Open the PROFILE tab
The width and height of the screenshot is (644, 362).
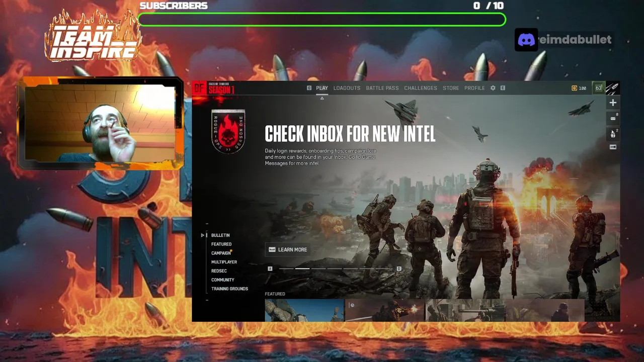pyautogui.click(x=474, y=88)
